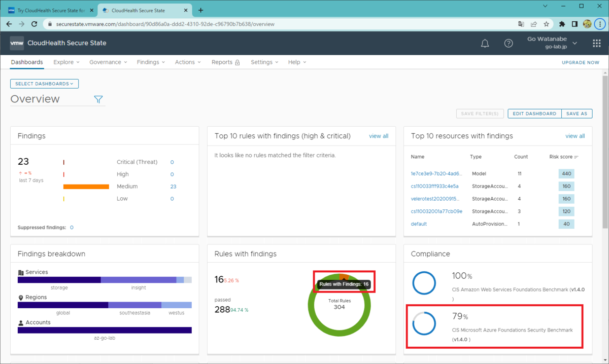Click EDIT DASHBOARD button
The height and width of the screenshot is (364, 609).
(x=534, y=114)
